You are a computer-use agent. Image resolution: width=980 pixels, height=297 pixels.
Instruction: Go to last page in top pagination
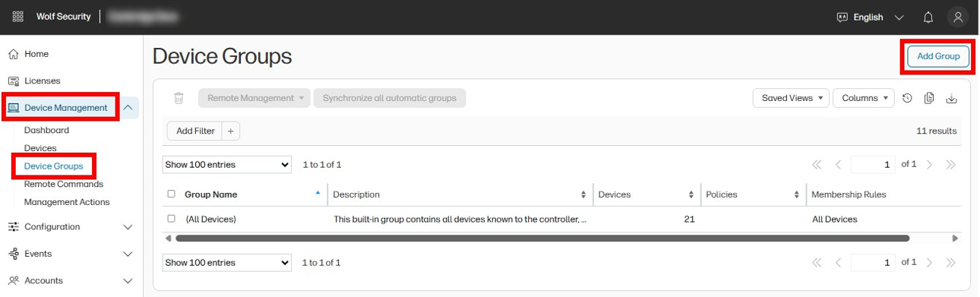(950, 165)
